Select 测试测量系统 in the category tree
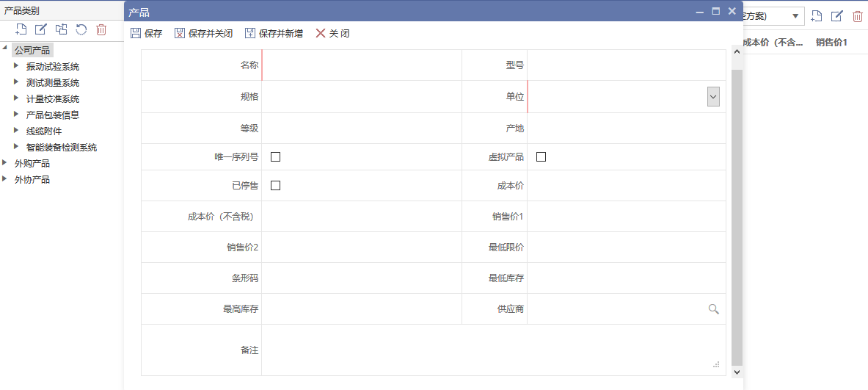Screen dimensions: 868x390 point(53,83)
